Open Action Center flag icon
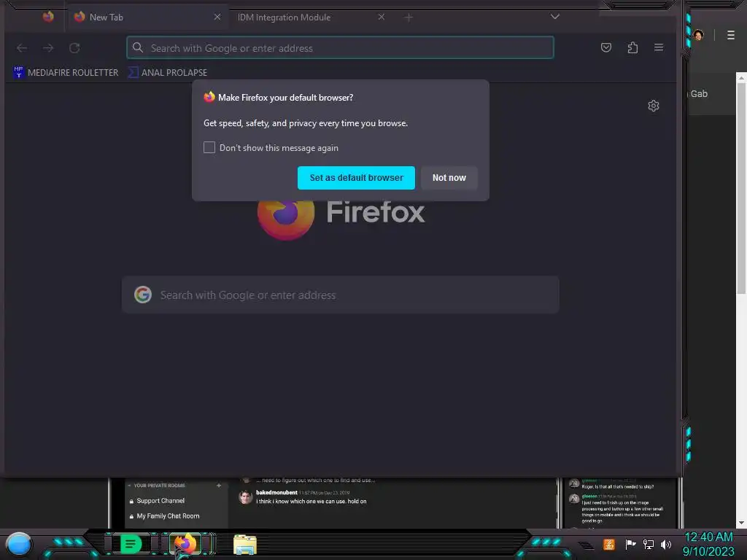This screenshot has width=747, height=560. click(631, 544)
